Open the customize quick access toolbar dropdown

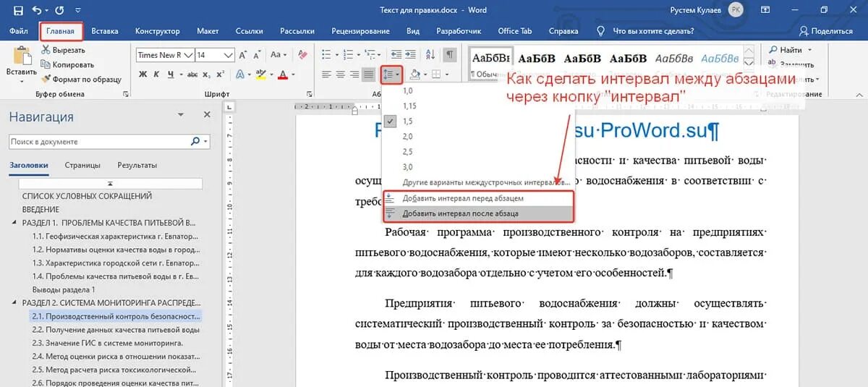[78, 10]
